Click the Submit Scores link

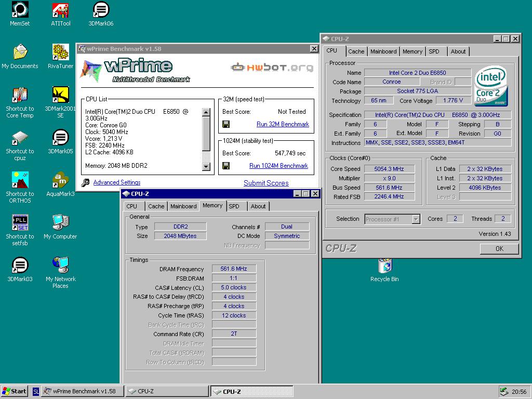pos(266,183)
